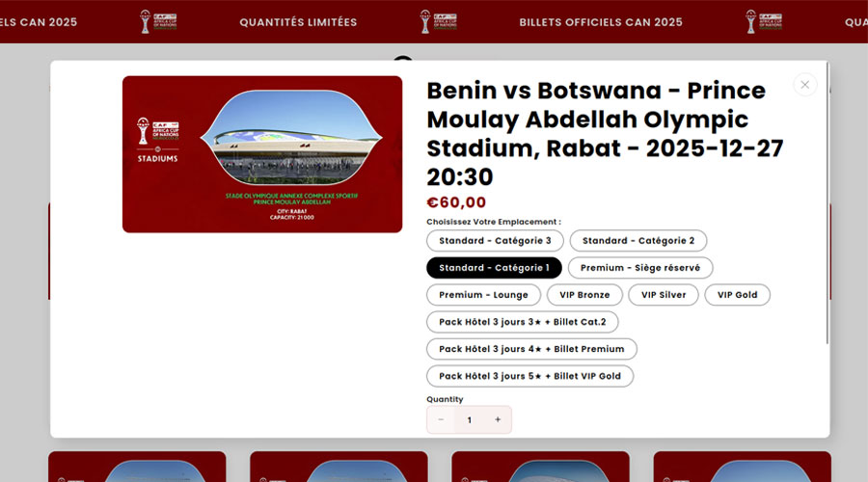Increase ticket quantity with plus button
The height and width of the screenshot is (482, 868).
(x=498, y=419)
